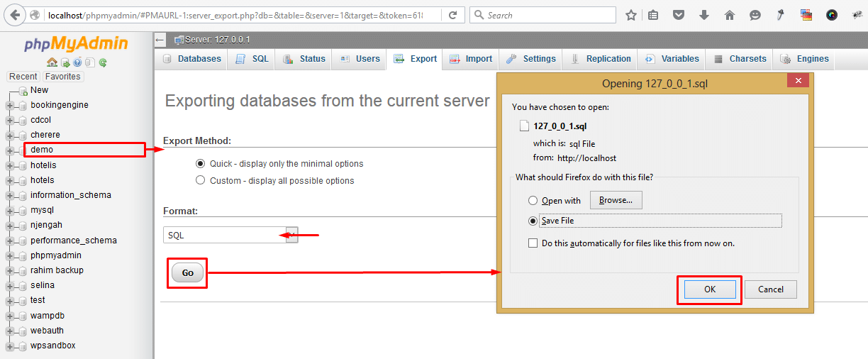
Task: Select Custom export method radio button
Action: tap(201, 180)
